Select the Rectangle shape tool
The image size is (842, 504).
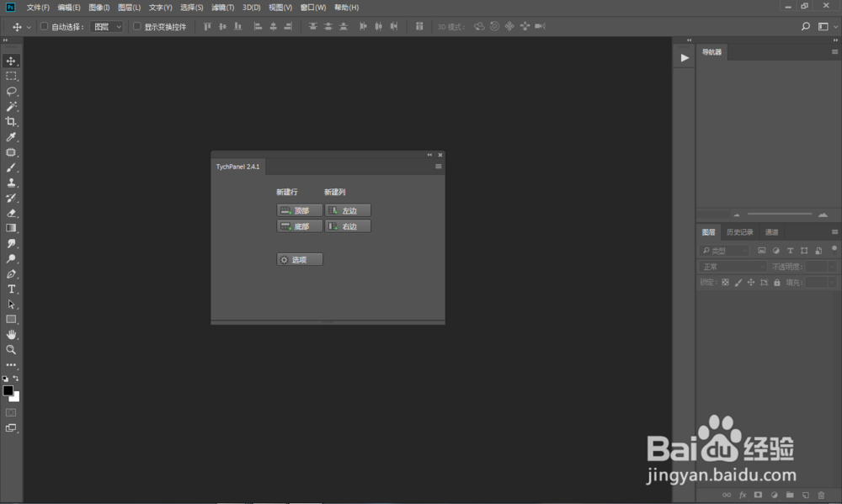click(11, 320)
